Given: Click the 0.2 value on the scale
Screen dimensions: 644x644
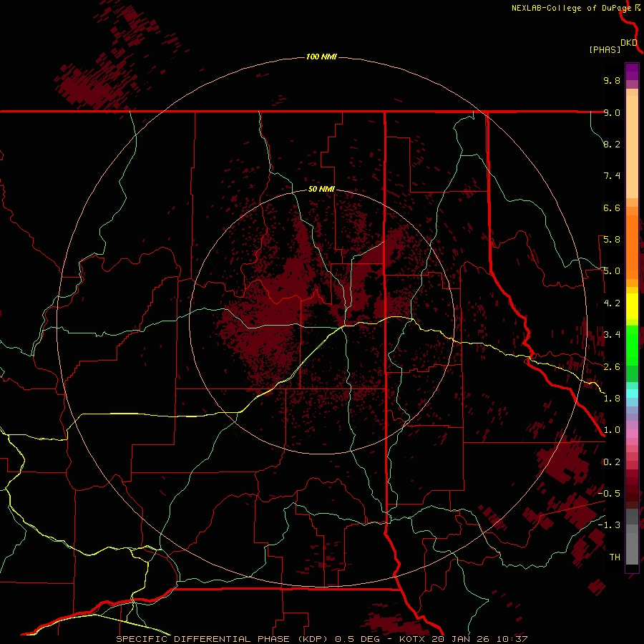Looking at the screenshot, I should click(612, 462).
